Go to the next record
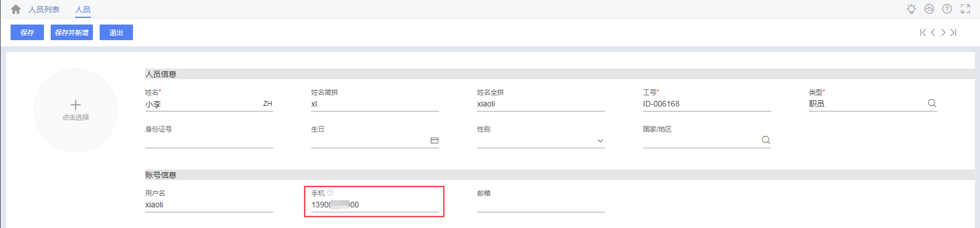Viewport: 980px width, 228px height. pyautogui.click(x=943, y=33)
